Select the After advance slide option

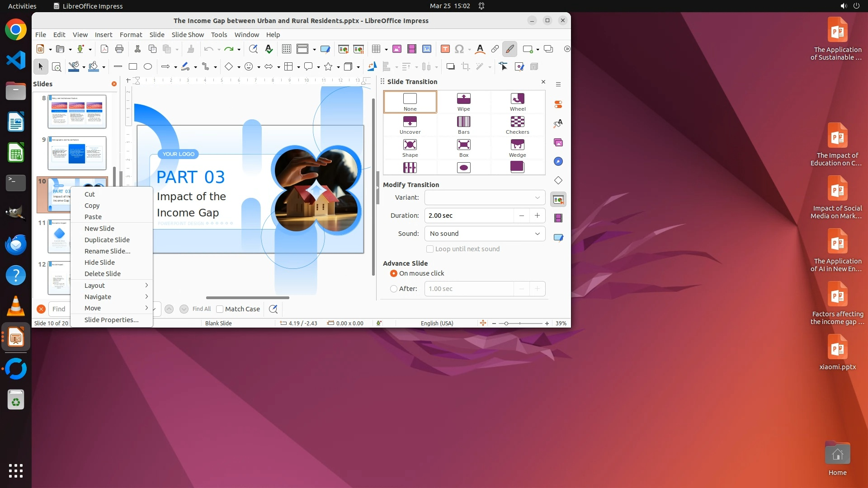pos(394,289)
